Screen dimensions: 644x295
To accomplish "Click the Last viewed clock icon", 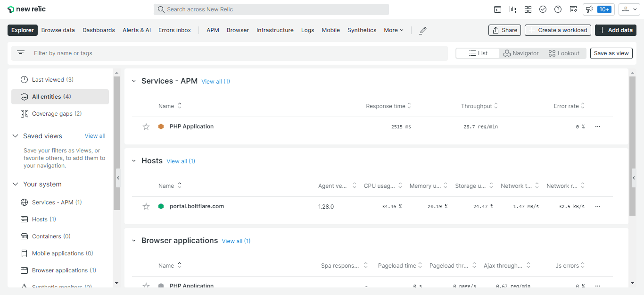I will coord(25,80).
